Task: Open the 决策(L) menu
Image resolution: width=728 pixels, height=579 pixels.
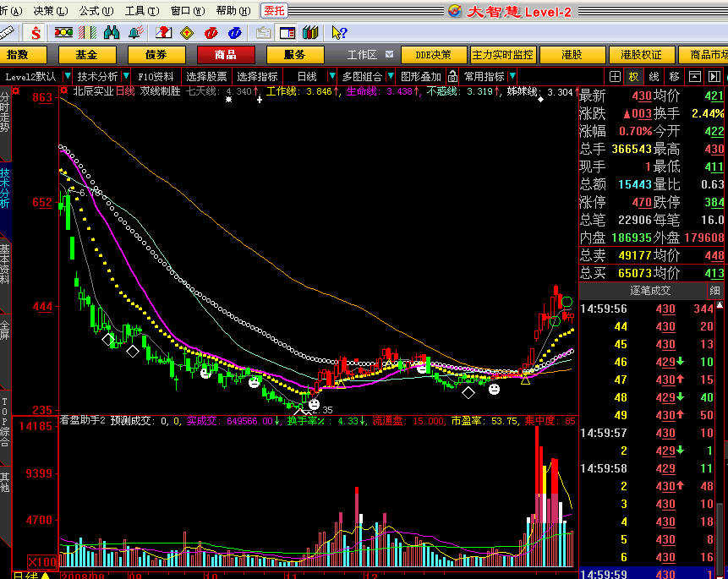Action: [x=51, y=11]
